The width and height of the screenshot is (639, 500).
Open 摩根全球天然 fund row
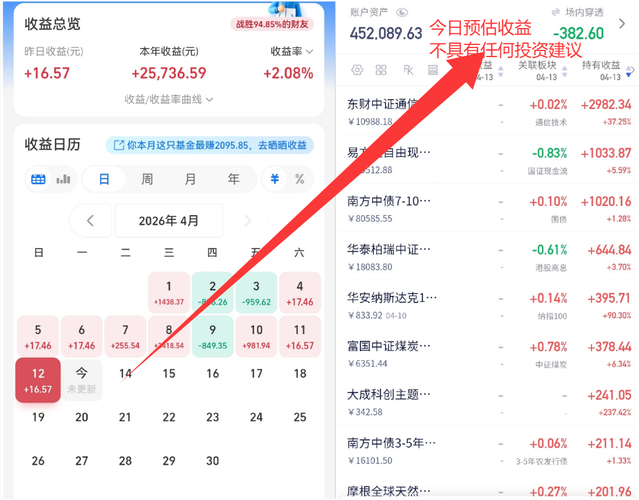pos(487,487)
